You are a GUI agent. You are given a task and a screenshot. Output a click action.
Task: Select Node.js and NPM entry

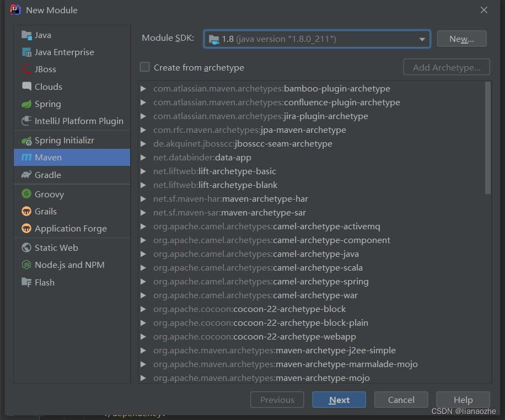point(72,265)
